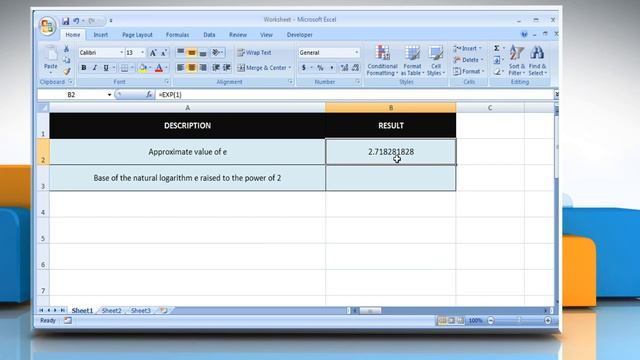This screenshot has width=640, height=360.
Task: Open fill color dropdown arrow
Action: (150, 68)
